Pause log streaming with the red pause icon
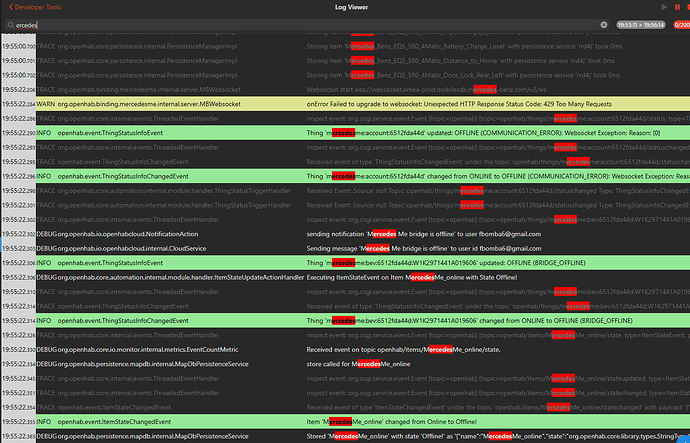 (677, 7)
